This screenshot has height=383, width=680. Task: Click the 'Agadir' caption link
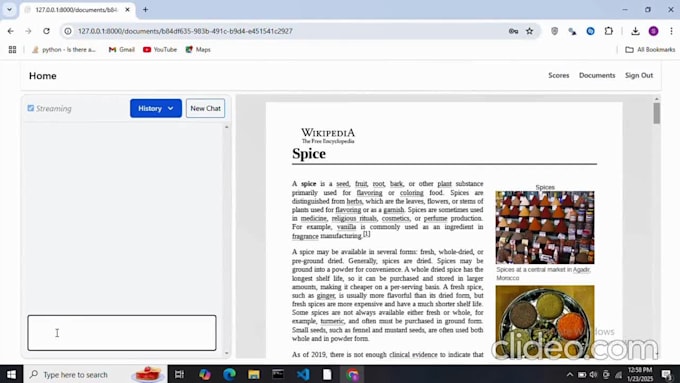582,269
